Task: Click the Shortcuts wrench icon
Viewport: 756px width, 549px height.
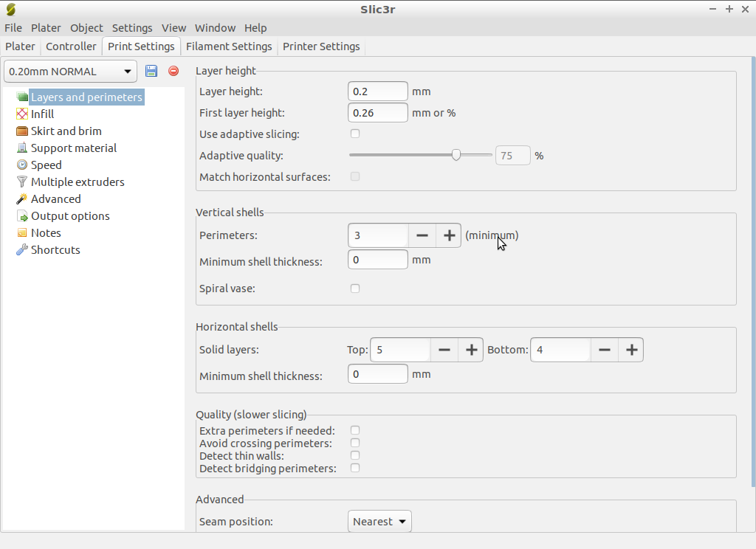Action: pos(22,250)
